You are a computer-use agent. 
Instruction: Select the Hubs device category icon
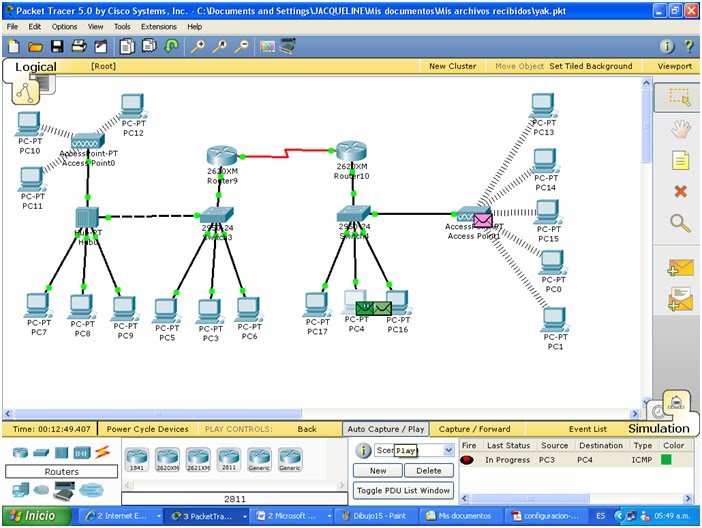[61, 453]
